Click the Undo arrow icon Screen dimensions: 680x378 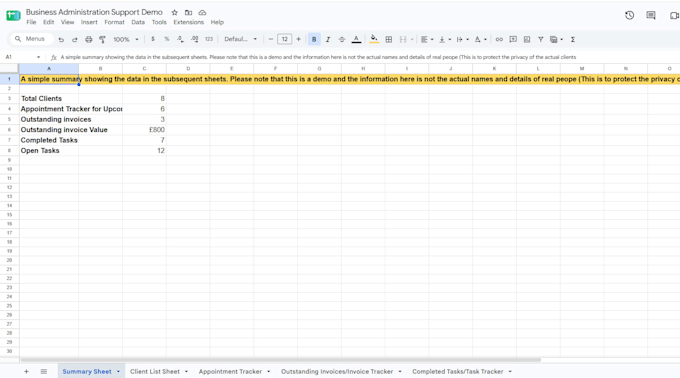(x=61, y=39)
